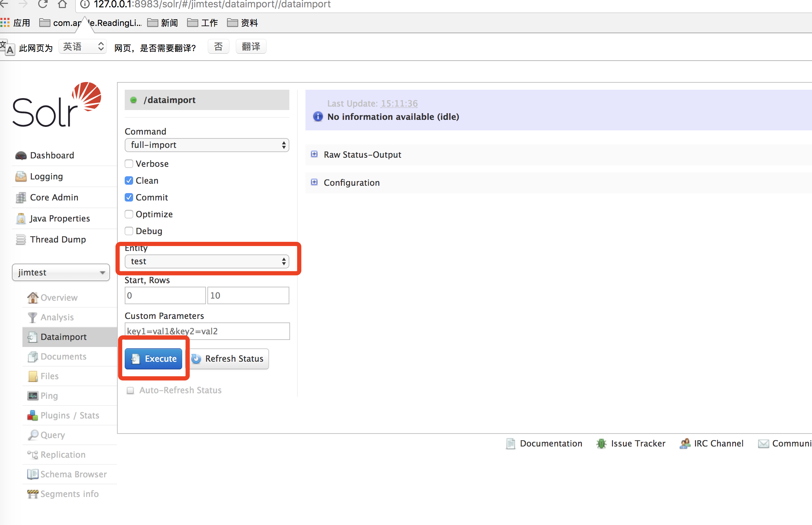Open the IRC Channel link

tap(719, 443)
